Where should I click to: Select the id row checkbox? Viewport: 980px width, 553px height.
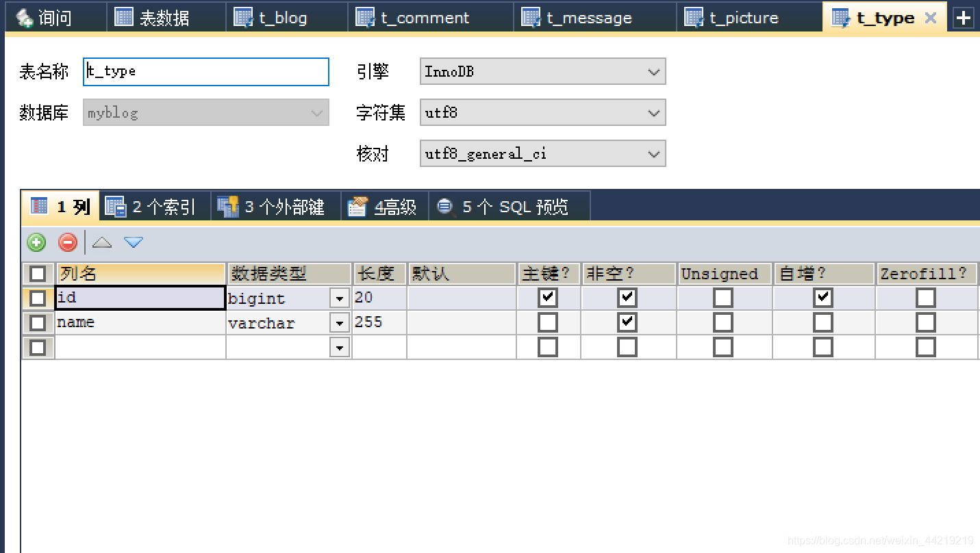click(x=38, y=298)
